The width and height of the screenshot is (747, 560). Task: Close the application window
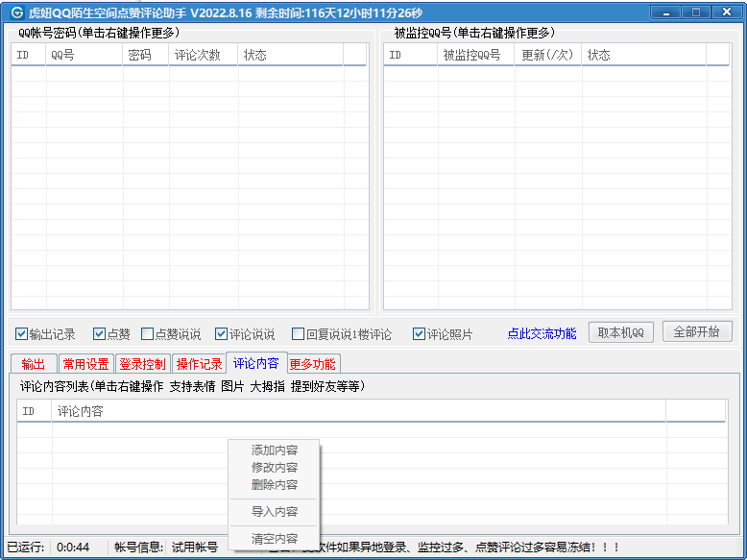click(727, 12)
